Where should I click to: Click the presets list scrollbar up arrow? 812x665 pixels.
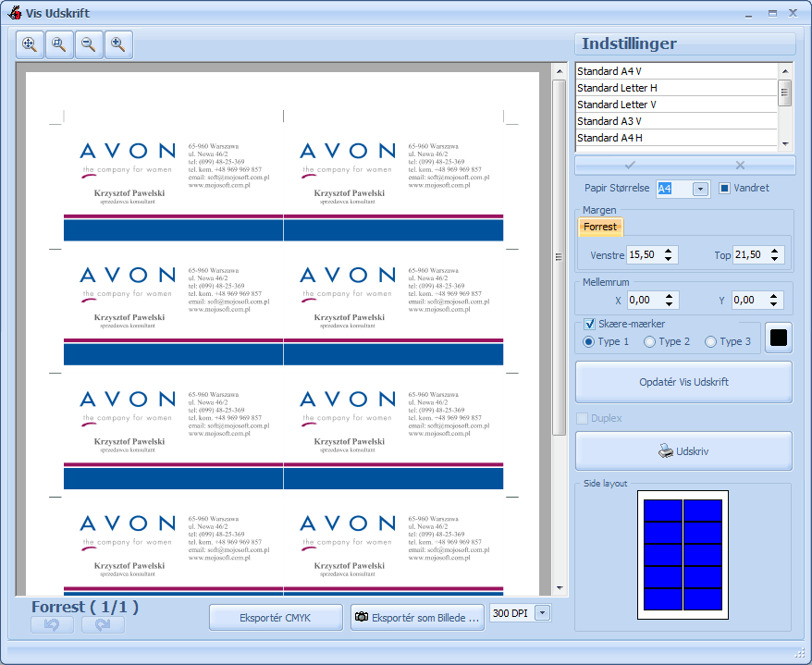[x=785, y=71]
